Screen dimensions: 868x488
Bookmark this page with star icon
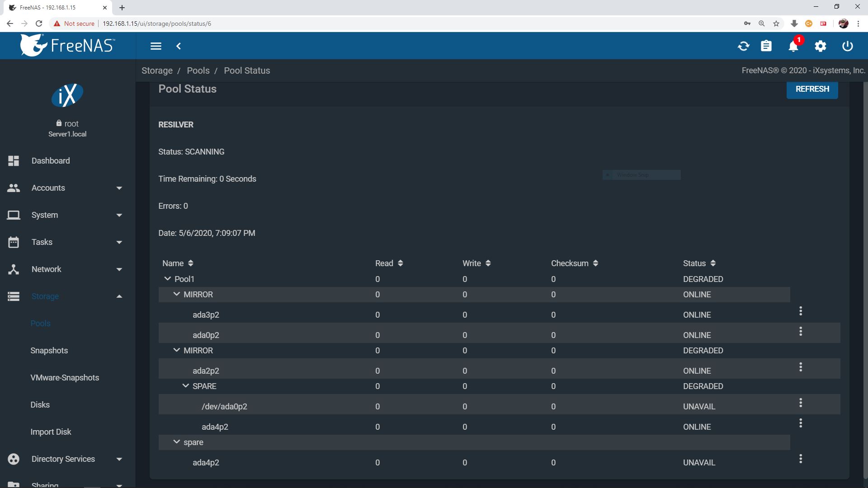776,23
